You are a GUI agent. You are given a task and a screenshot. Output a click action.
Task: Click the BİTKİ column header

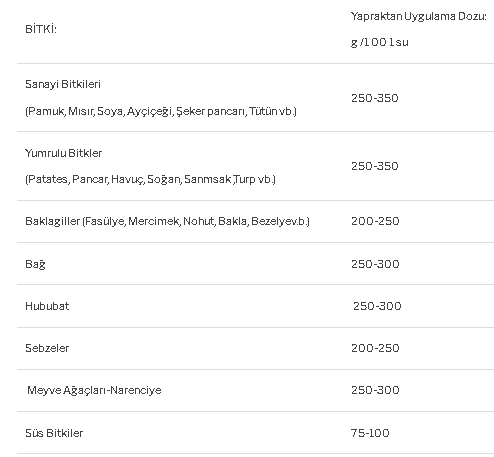point(41,29)
